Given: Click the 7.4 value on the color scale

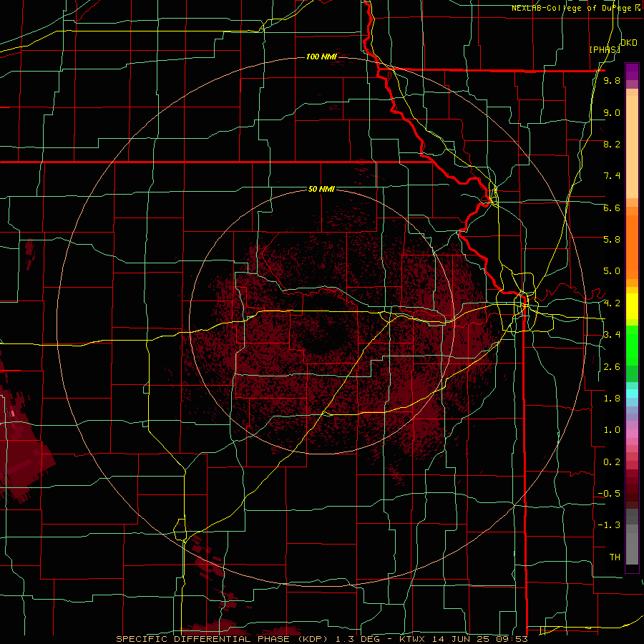Looking at the screenshot, I should [x=612, y=176].
